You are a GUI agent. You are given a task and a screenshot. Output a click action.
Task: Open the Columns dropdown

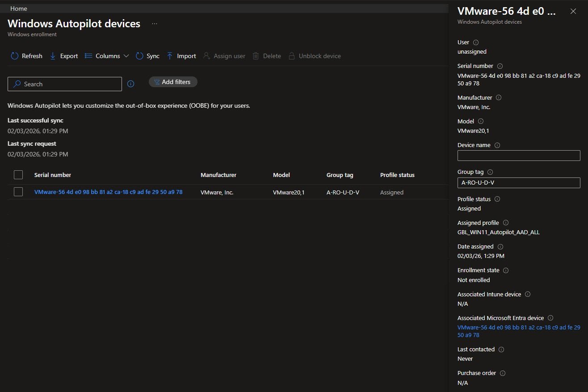click(107, 56)
